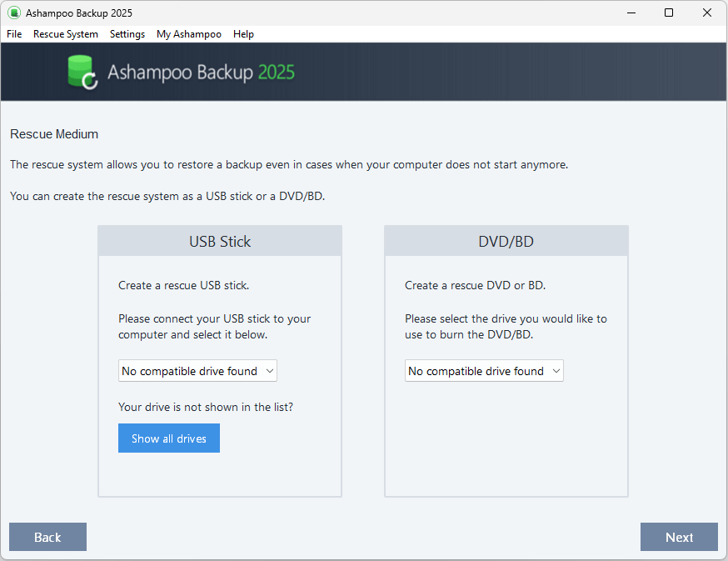The image size is (728, 561).
Task: Maximize the Ashampoo Backup window
Action: click(x=669, y=13)
